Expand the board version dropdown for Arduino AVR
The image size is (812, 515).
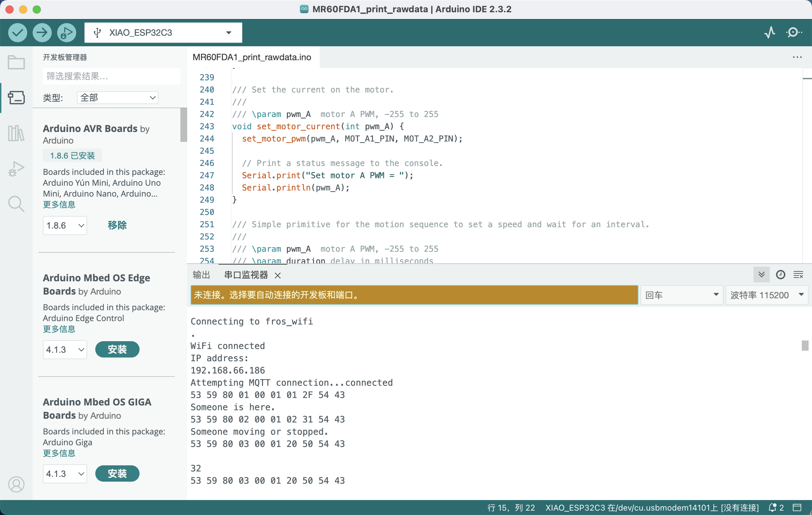click(x=64, y=224)
